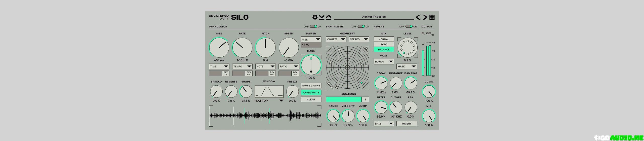Click the Comp. output knob
The width and height of the screenshot is (644, 141).
429,91
